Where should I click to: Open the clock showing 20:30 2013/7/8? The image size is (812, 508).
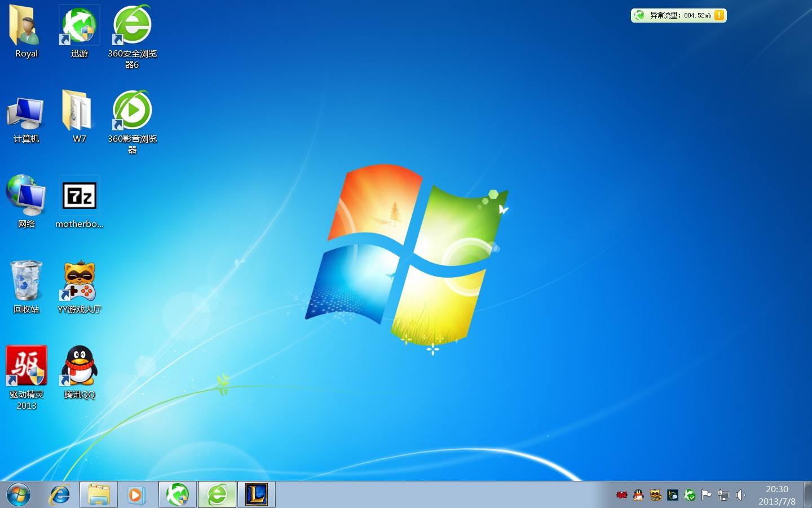(777, 495)
